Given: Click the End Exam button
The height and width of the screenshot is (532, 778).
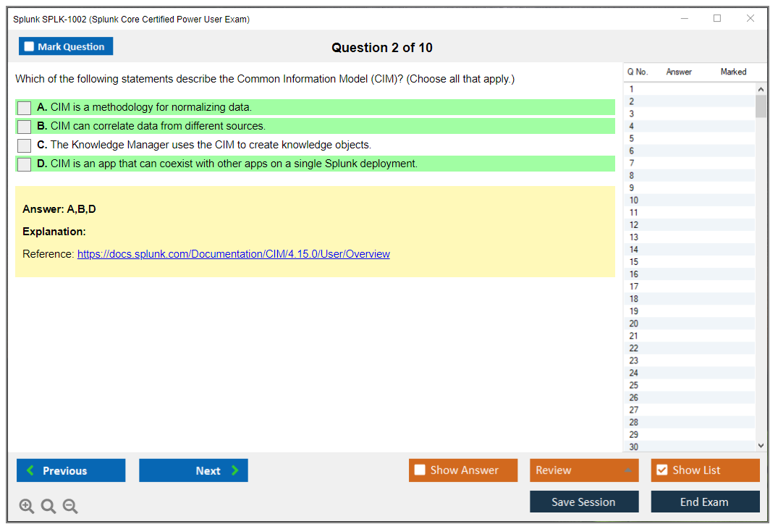Looking at the screenshot, I should point(705,502).
